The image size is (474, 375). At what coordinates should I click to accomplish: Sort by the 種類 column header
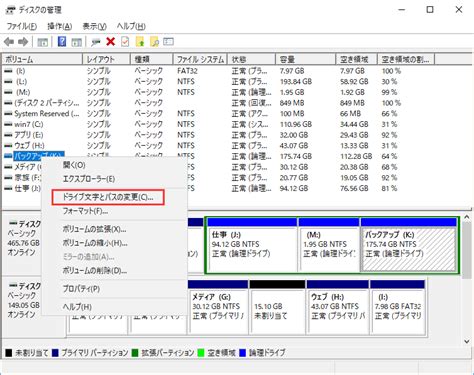click(x=152, y=59)
